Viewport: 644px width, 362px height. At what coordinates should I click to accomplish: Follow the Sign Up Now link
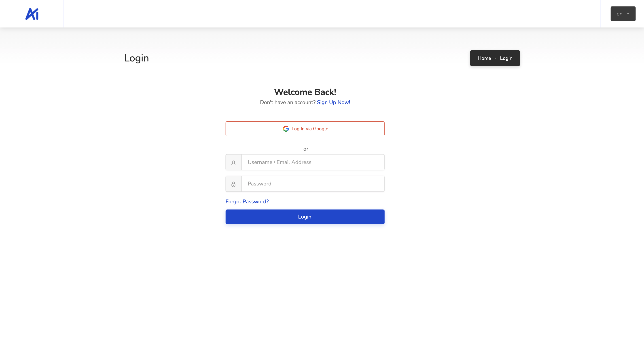(333, 102)
